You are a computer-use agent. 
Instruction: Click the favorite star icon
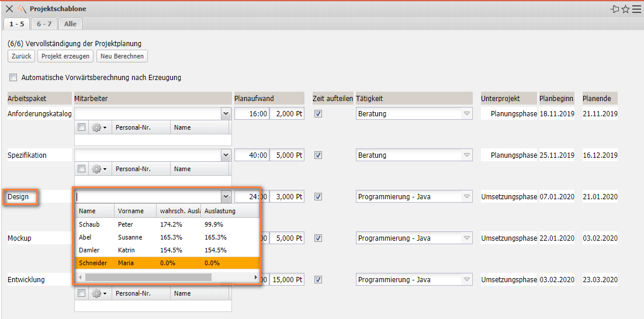[625, 9]
